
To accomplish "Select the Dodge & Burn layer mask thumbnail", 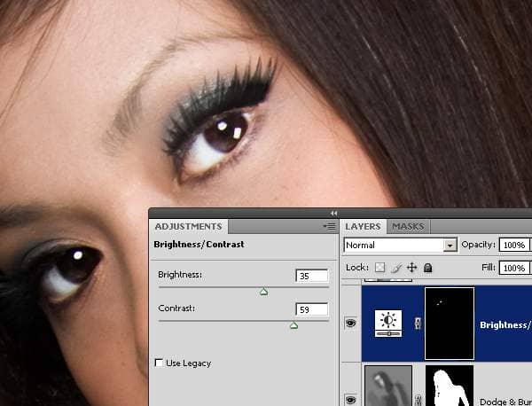I will tap(450, 386).
